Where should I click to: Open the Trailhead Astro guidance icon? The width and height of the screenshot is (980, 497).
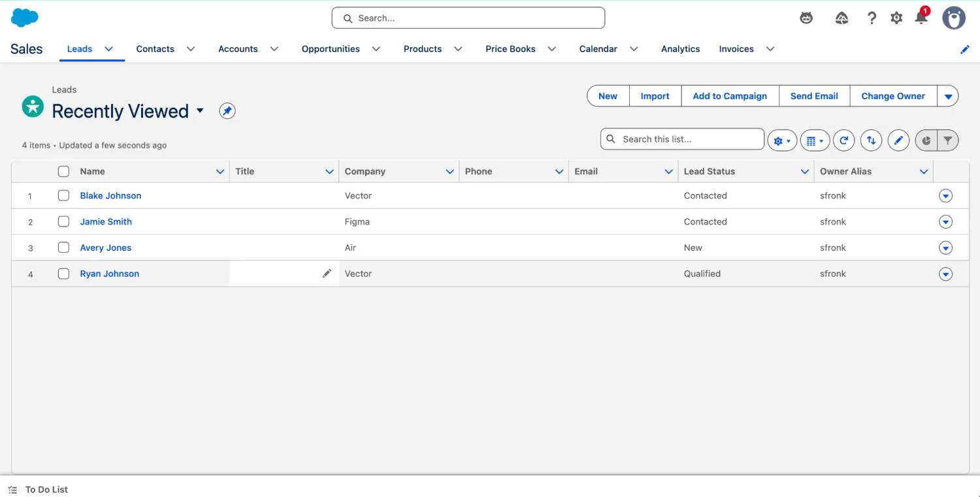coord(806,18)
